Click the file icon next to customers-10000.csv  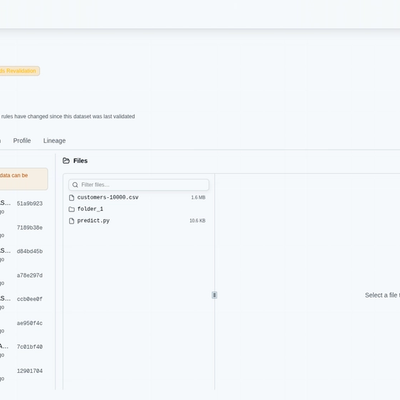coord(71,198)
